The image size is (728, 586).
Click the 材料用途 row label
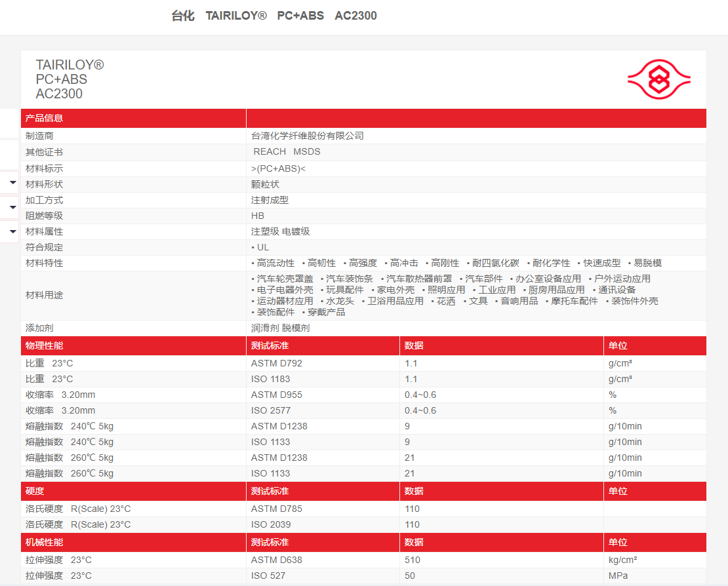(x=44, y=296)
